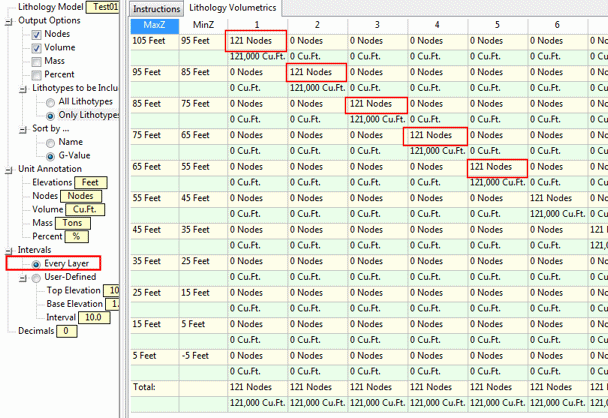Image resolution: width=608 pixels, height=418 pixels.
Task: Select the 121 Nodes cell in column 3
Action: click(375, 104)
